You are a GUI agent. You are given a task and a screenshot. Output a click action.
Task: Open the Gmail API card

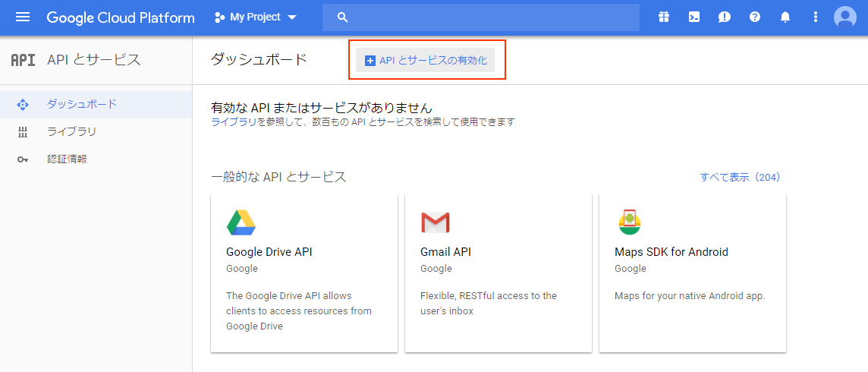pyautogui.click(x=498, y=273)
